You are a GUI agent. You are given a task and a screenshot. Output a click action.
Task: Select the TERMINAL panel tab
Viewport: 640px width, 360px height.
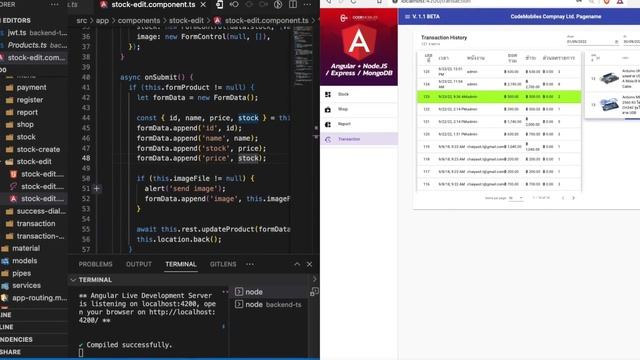click(181, 264)
